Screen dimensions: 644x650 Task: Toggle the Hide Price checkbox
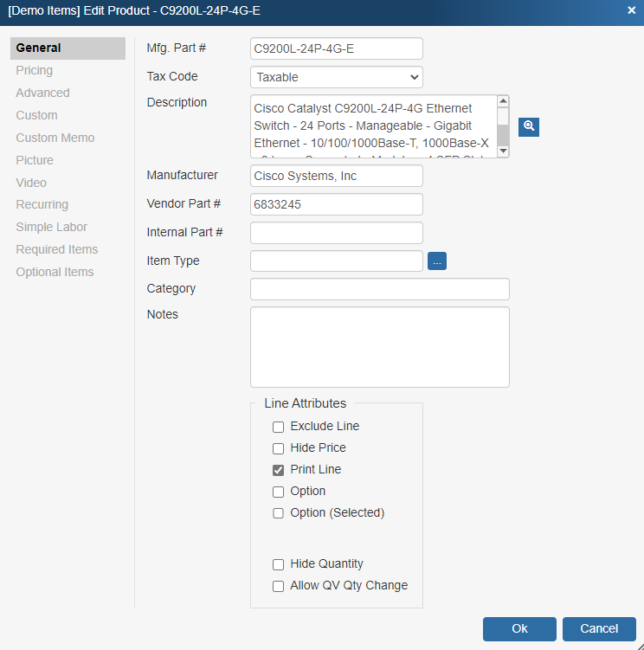(279, 448)
